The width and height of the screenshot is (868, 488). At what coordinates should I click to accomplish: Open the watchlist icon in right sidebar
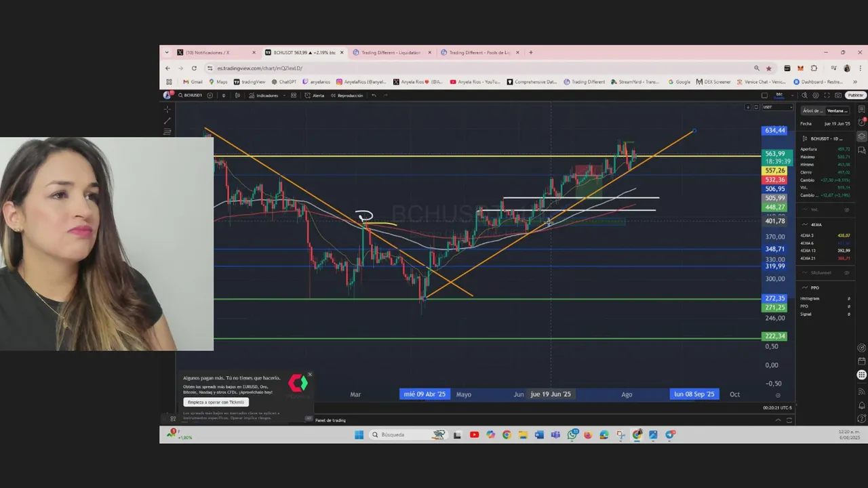pos(861,109)
